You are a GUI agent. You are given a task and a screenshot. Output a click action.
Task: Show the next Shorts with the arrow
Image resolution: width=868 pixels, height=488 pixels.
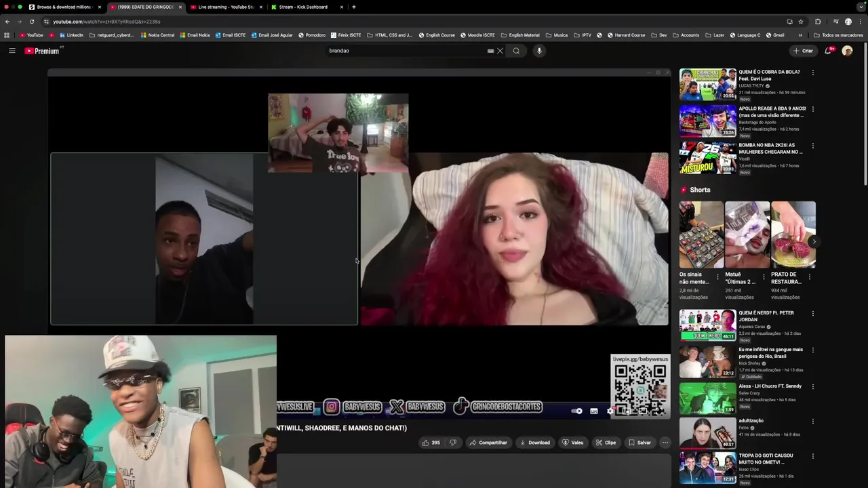point(814,242)
